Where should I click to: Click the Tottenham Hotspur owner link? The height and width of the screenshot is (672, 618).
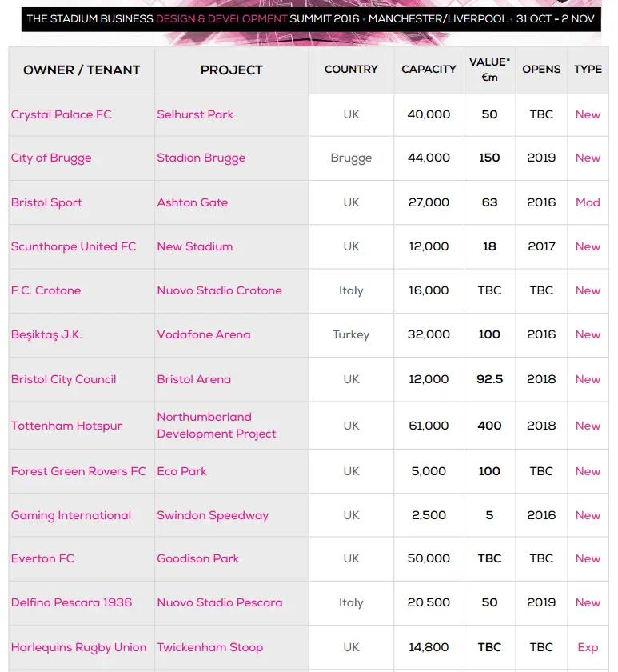[x=66, y=426]
